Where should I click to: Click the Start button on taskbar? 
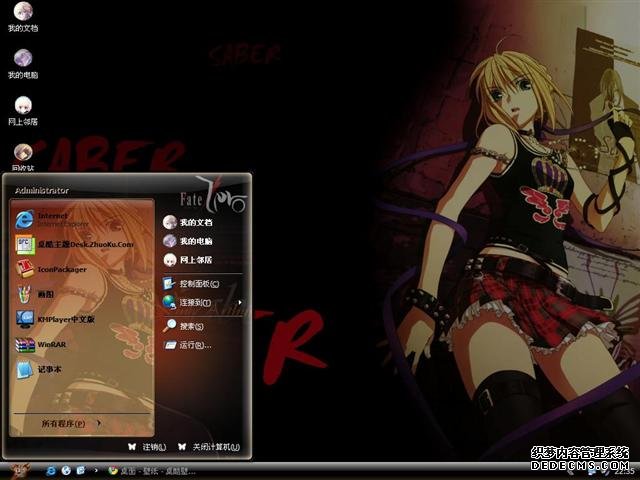(18, 471)
